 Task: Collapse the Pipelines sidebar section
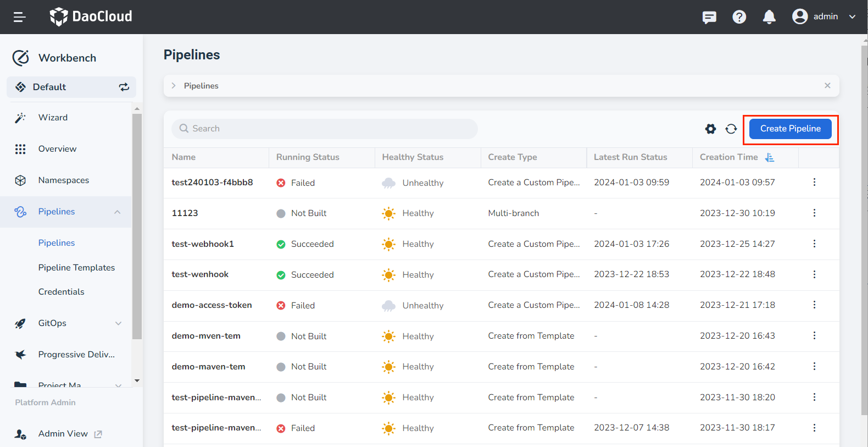(117, 212)
